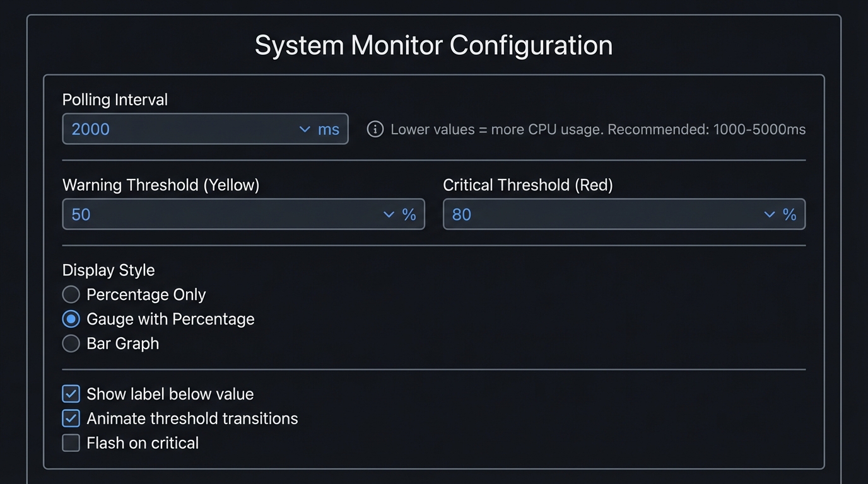The image size is (868, 484).
Task: Click the '%' symbol in Critical Threshold field
Action: (x=790, y=214)
